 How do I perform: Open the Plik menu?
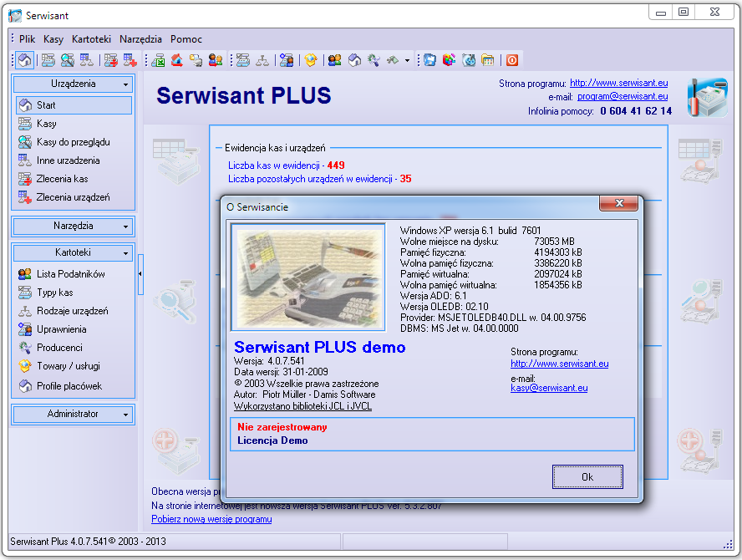pyautogui.click(x=27, y=39)
